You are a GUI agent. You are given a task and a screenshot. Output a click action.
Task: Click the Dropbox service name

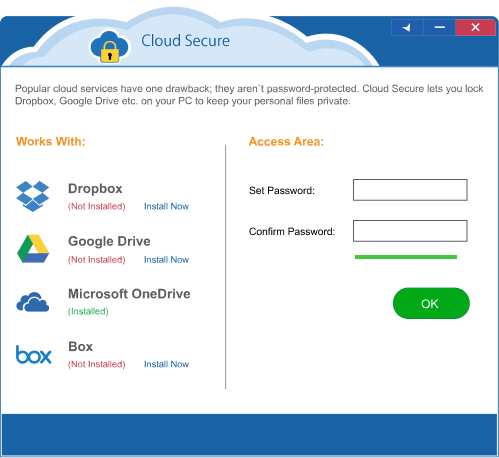pyautogui.click(x=95, y=189)
